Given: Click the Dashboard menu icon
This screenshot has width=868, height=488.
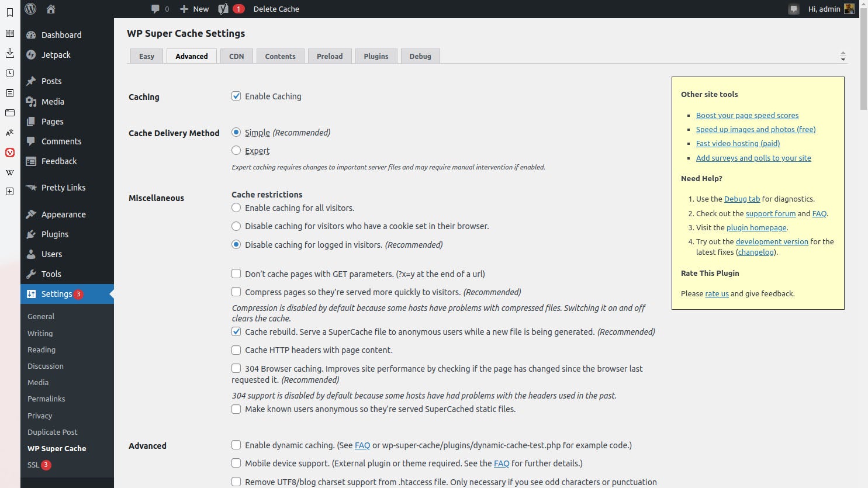Looking at the screenshot, I should point(31,35).
